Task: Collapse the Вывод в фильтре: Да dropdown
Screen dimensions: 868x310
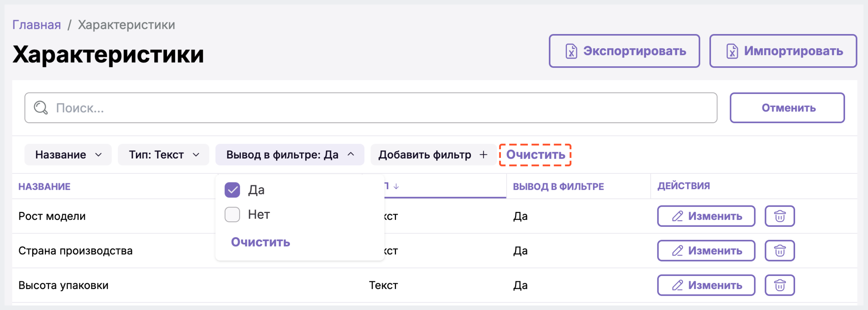Action: [290, 155]
